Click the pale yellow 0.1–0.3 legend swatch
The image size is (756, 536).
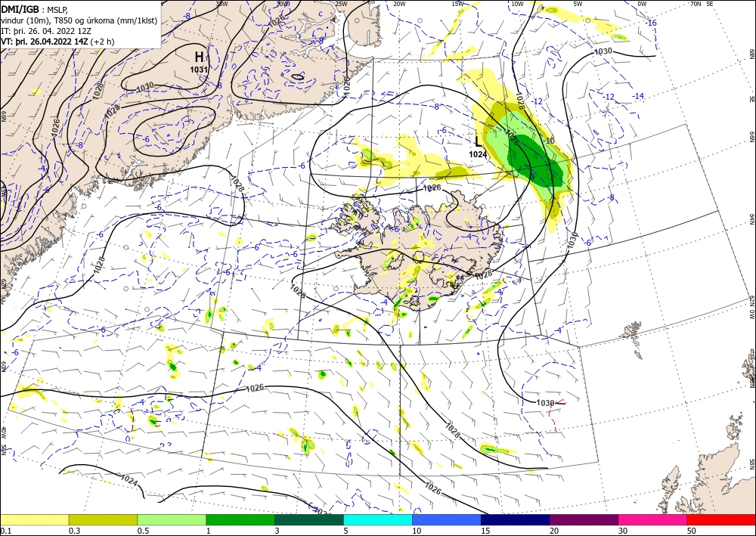pyautogui.click(x=34, y=519)
